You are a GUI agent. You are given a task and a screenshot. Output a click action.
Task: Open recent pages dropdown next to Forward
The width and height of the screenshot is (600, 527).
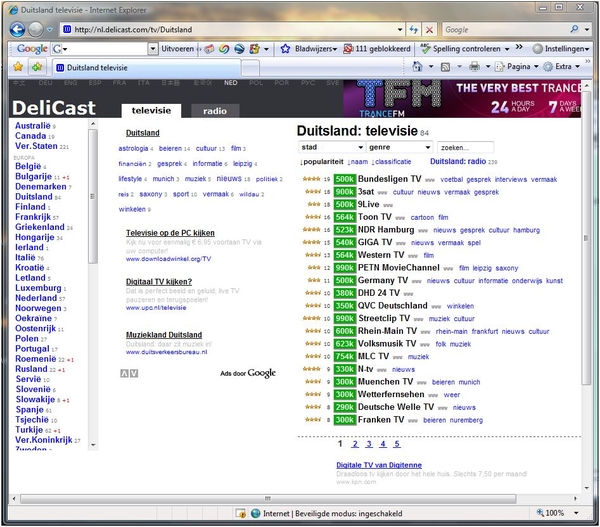tap(50, 29)
